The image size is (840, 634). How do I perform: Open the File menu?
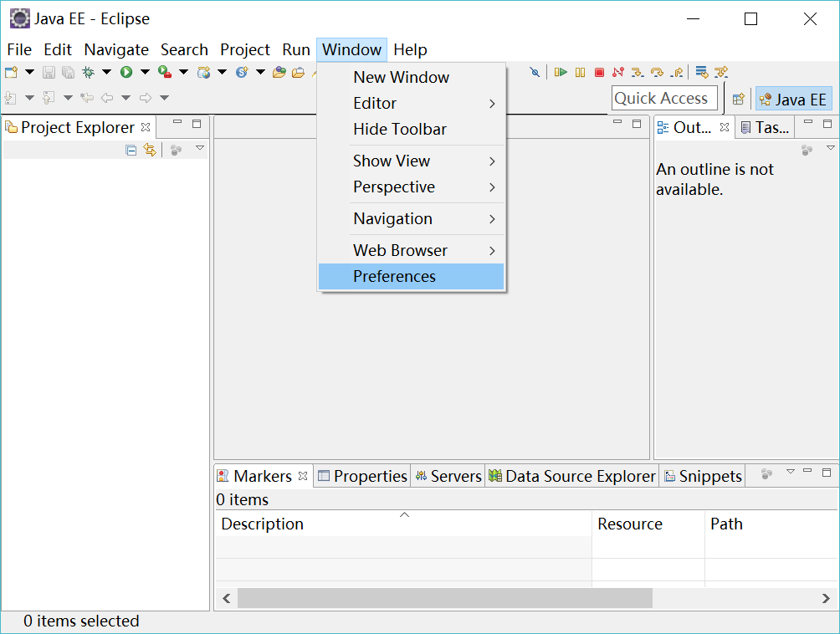19,50
